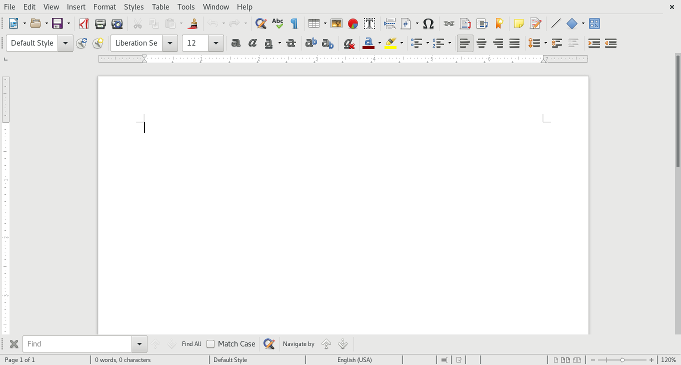This screenshot has height=365, width=681.
Task: Click the Clone Formatting paintbrush
Action: point(193,23)
